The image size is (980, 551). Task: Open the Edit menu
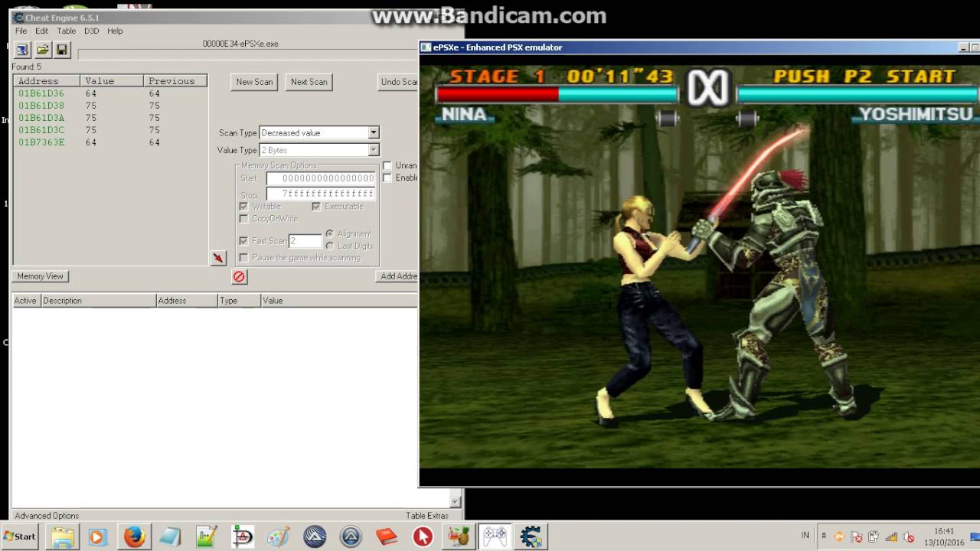(x=41, y=31)
